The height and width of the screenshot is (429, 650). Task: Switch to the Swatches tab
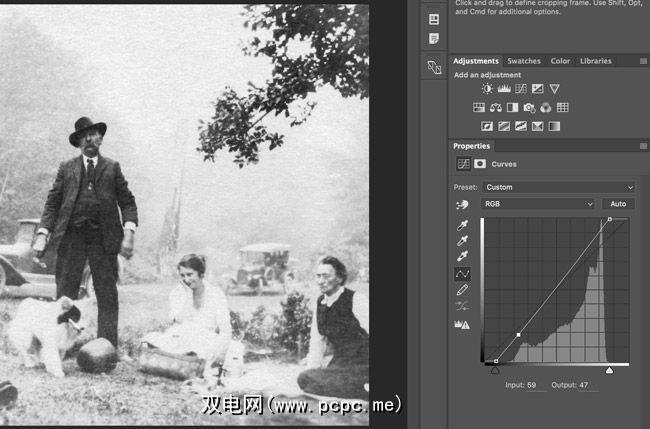pyautogui.click(x=524, y=61)
